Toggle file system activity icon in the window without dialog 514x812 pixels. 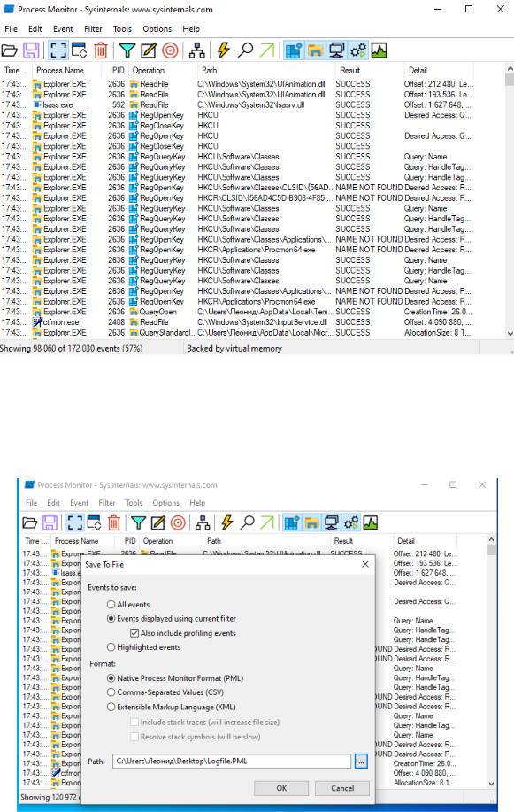[315, 50]
